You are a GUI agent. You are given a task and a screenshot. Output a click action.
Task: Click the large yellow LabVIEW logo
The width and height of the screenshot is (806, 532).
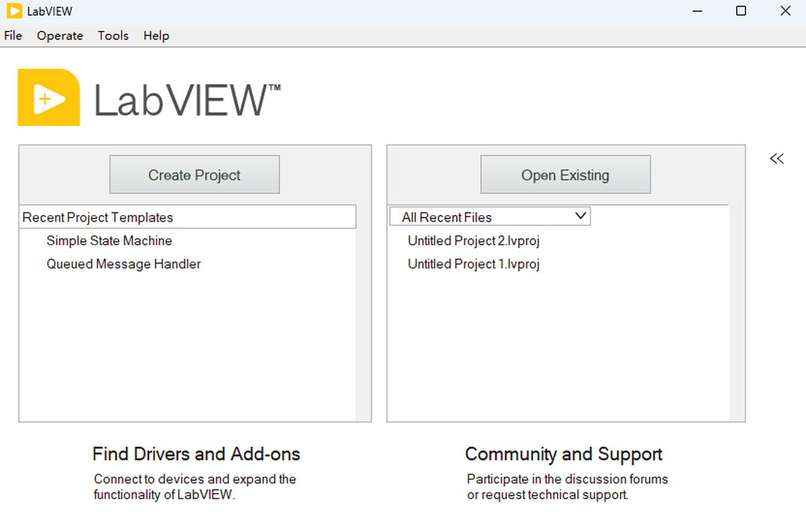(48, 97)
